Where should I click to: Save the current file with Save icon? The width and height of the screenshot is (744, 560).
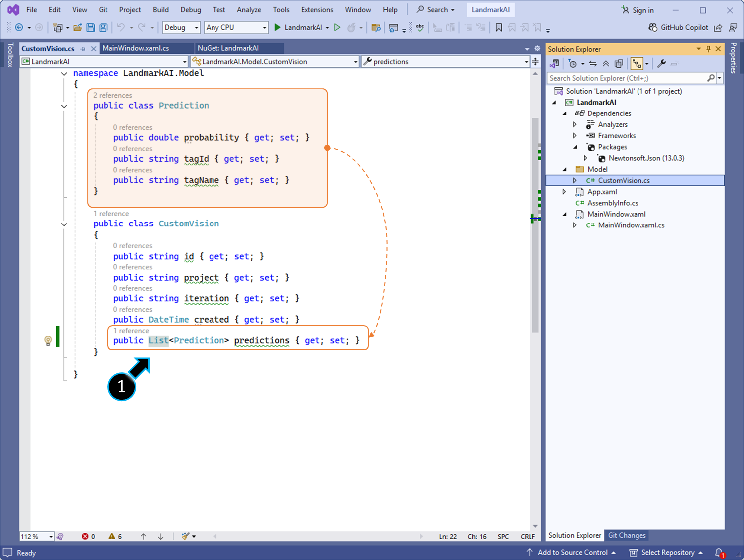[x=91, y=28]
